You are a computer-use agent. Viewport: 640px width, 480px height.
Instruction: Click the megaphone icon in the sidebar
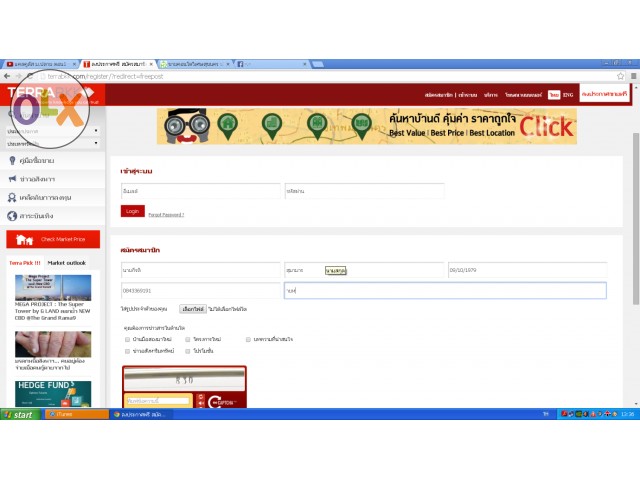tap(12, 179)
